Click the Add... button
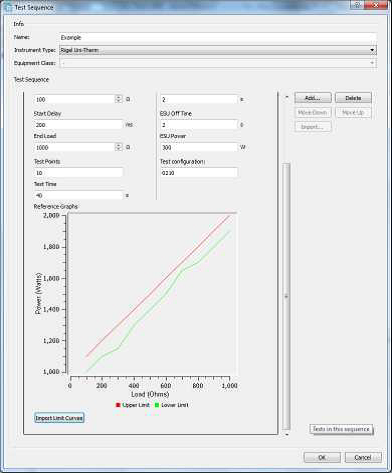Image resolution: width=392 pixels, height=473 pixels. pos(313,98)
